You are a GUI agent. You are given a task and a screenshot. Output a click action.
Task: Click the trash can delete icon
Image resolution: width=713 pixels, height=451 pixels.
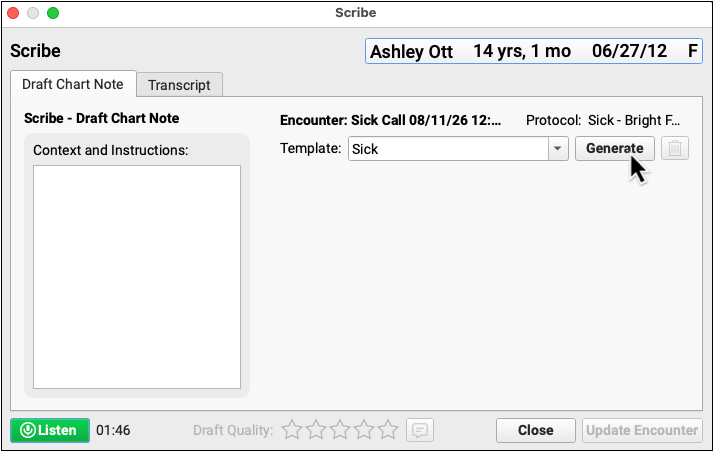point(675,149)
